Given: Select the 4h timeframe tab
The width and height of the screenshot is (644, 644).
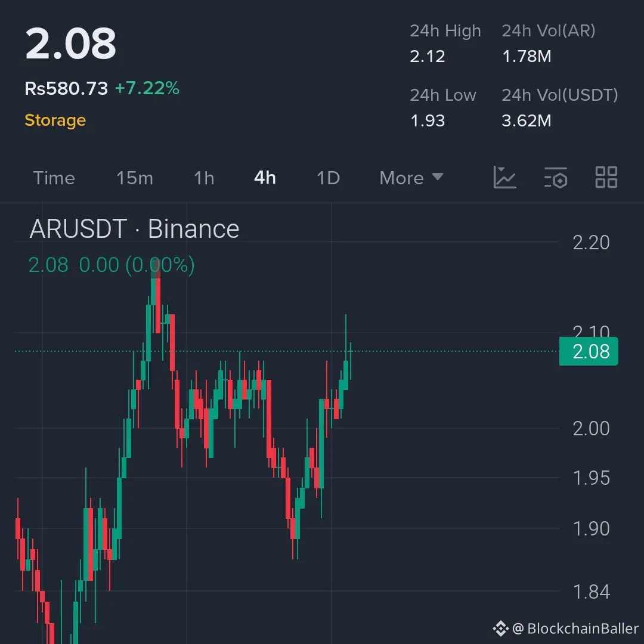Looking at the screenshot, I should click(x=265, y=178).
